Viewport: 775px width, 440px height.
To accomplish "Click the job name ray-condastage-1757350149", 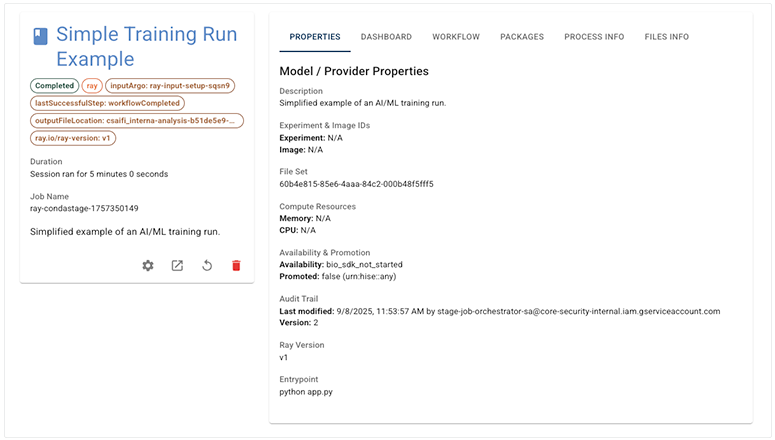I will (x=84, y=208).
